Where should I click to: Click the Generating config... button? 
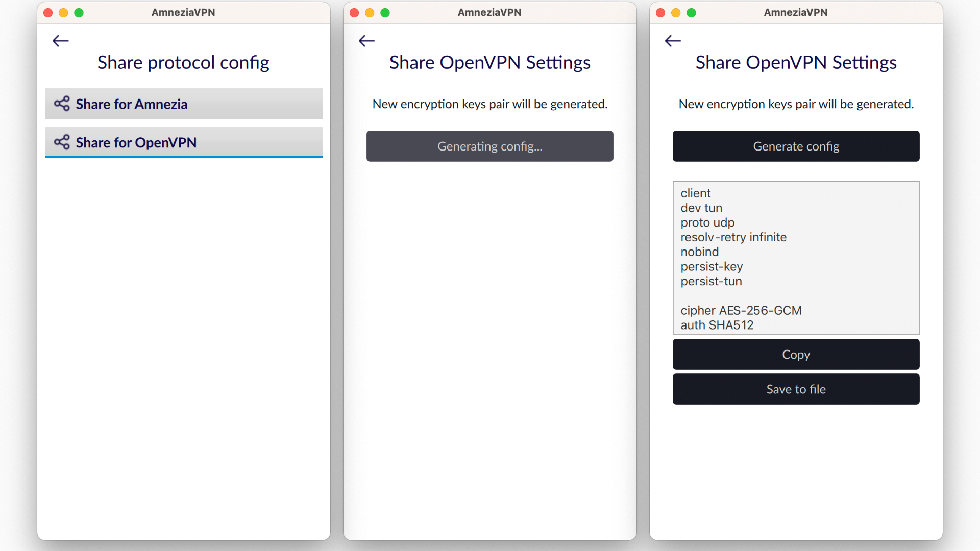pyautogui.click(x=490, y=146)
